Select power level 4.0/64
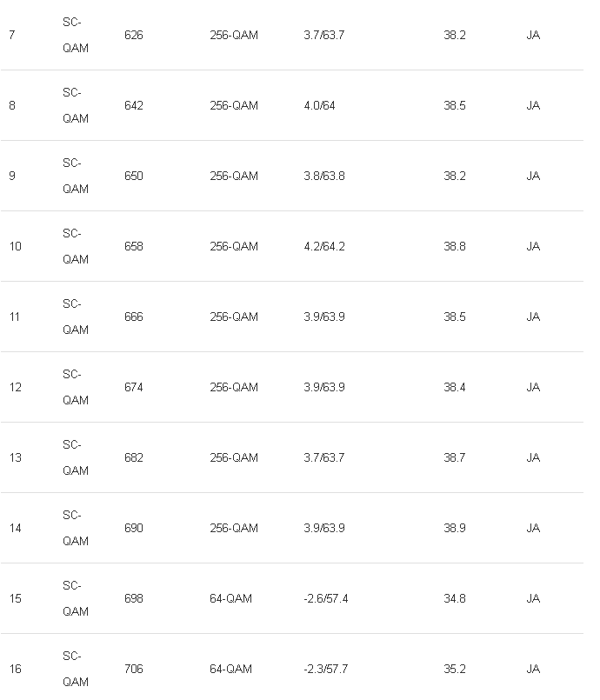Viewport: 600px width, 700px height. tap(319, 106)
